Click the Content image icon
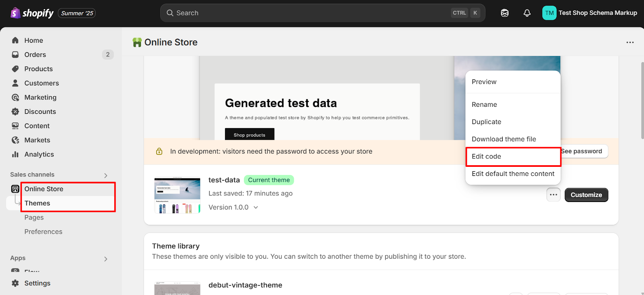 15,126
